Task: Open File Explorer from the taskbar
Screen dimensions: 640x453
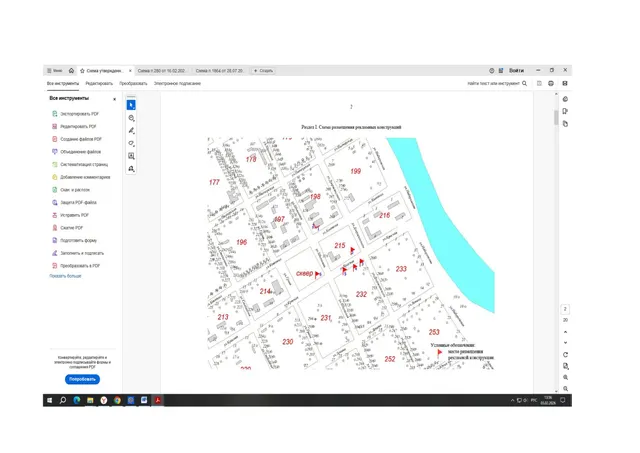Action: 90,400
